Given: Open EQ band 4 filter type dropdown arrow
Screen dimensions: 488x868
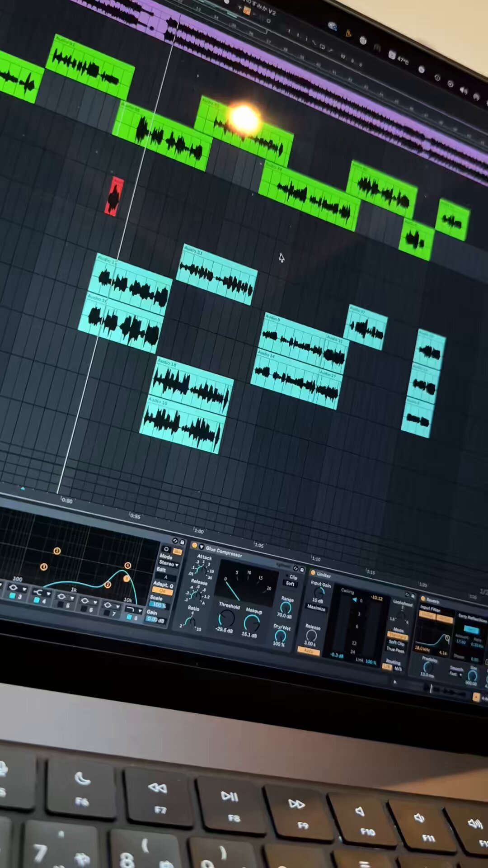Looking at the screenshot, I should point(49,594).
